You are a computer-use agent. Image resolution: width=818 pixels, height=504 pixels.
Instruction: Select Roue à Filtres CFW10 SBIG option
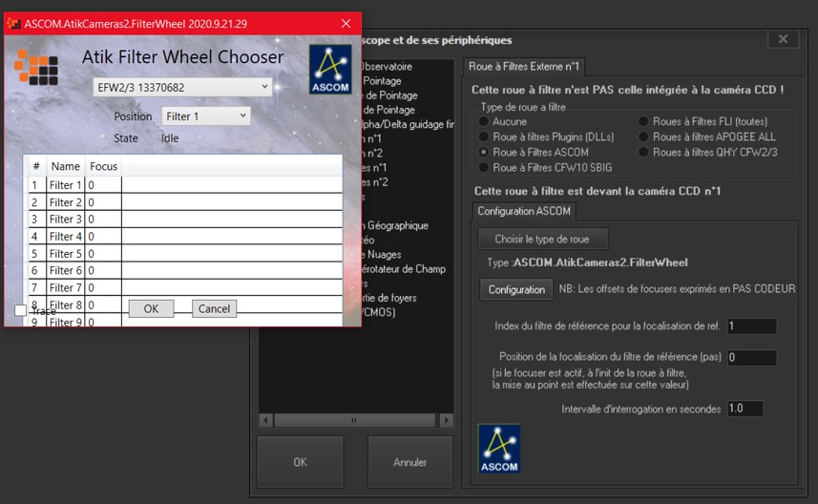point(485,167)
